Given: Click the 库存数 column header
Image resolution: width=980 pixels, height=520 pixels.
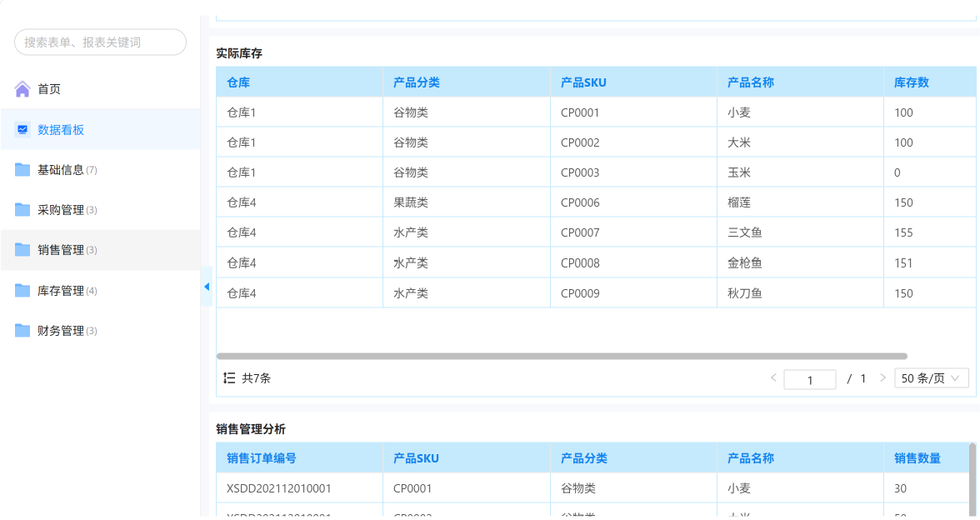Looking at the screenshot, I should pyautogui.click(x=930, y=82).
